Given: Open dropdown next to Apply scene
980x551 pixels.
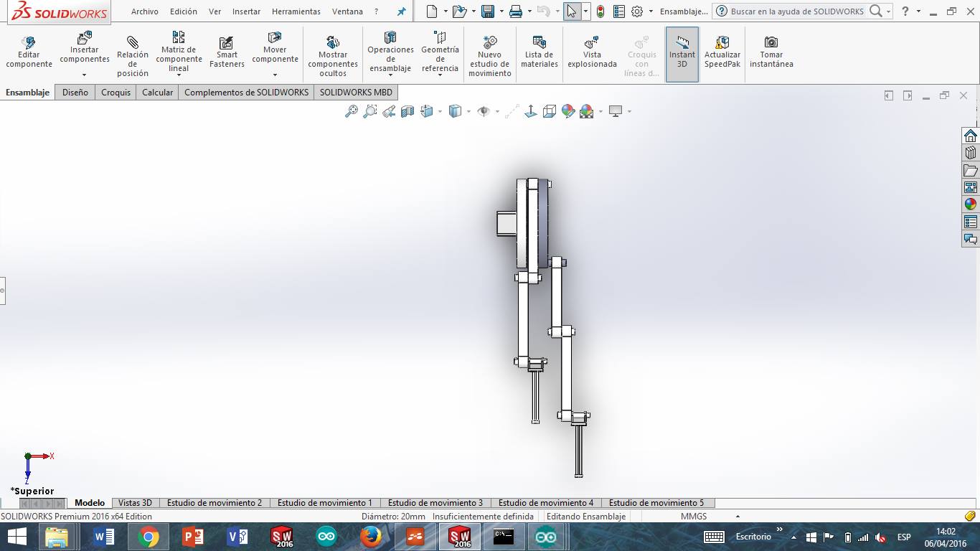Looking at the screenshot, I should tap(600, 112).
